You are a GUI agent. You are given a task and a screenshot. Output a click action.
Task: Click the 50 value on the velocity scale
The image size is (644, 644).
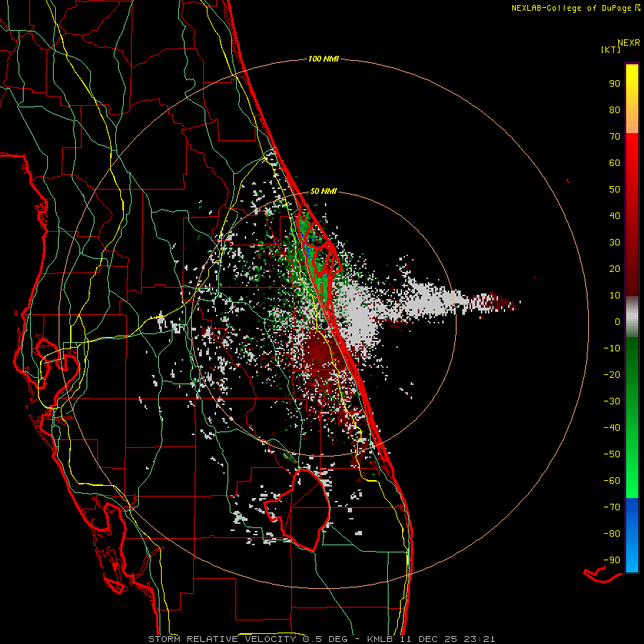click(x=615, y=190)
